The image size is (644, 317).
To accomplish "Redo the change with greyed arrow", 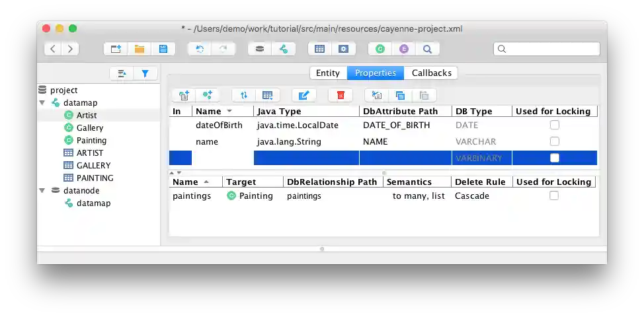I will tap(223, 50).
